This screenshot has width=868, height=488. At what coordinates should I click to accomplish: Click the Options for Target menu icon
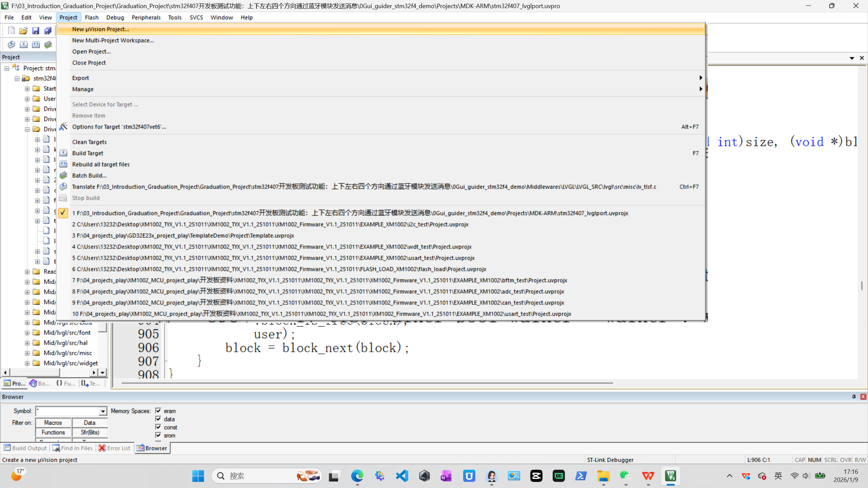point(63,127)
